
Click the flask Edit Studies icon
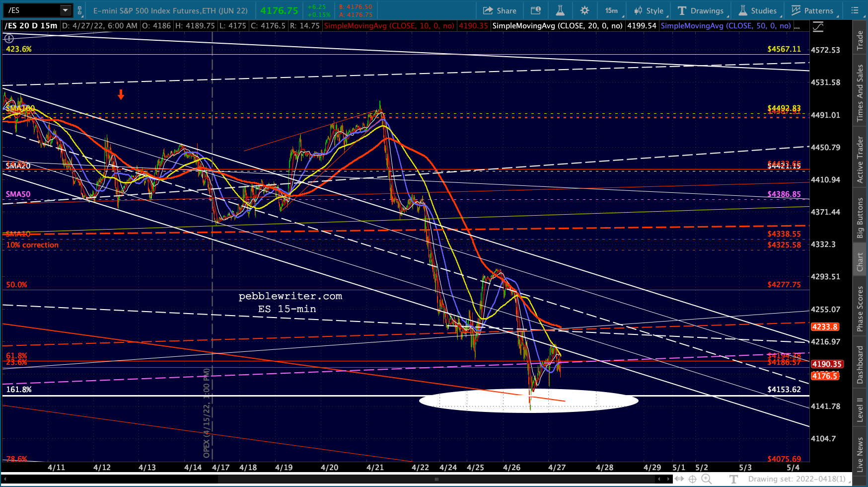click(560, 10)
